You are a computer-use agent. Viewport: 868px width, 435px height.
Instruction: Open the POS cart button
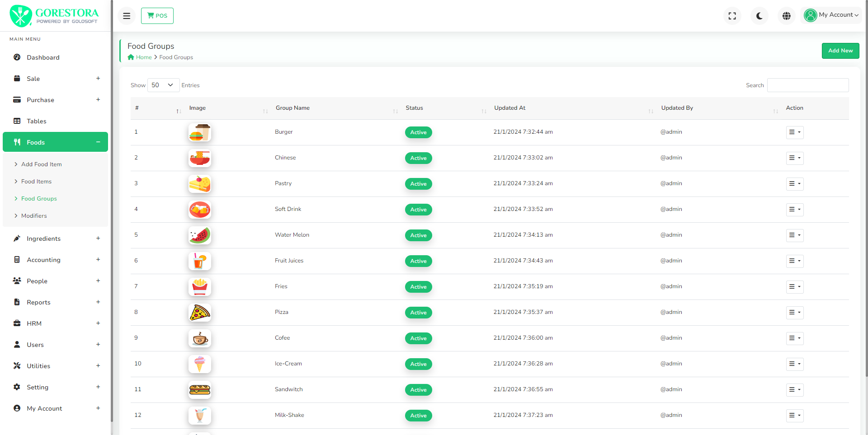pyautogui.click(x=157, y=16)
